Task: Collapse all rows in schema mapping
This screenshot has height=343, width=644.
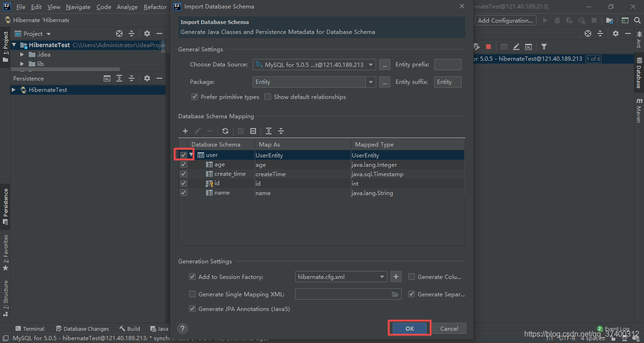Action: 281,131
